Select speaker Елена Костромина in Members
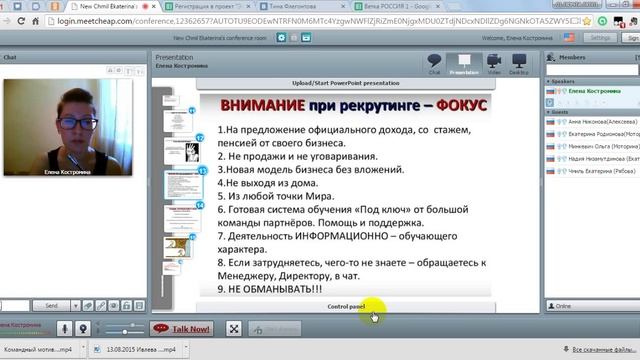 (x=594, y=91)
